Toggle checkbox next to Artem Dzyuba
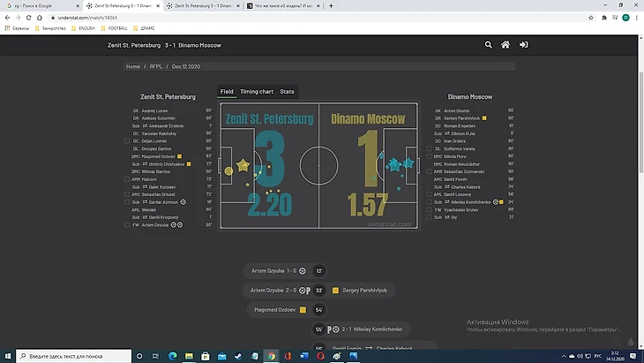 coord(126,225)
